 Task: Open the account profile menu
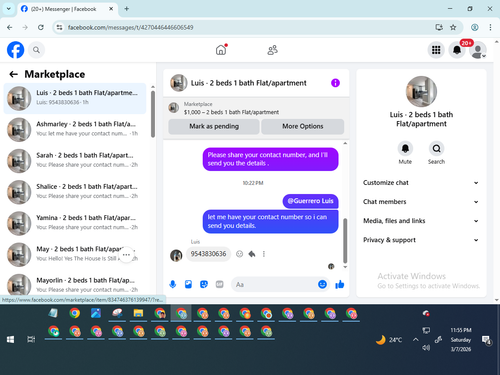478,50
